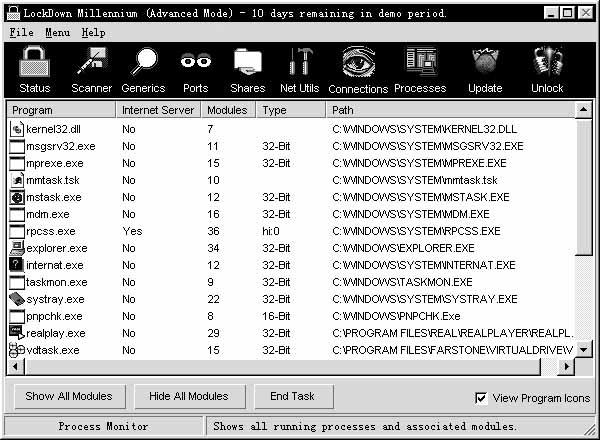Open the File menu
This screenshot has height=440, width=600.
click(21, 33)
